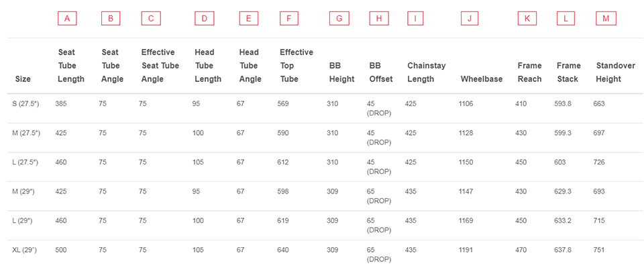Click the Standover Height column header

coord(614,73)
